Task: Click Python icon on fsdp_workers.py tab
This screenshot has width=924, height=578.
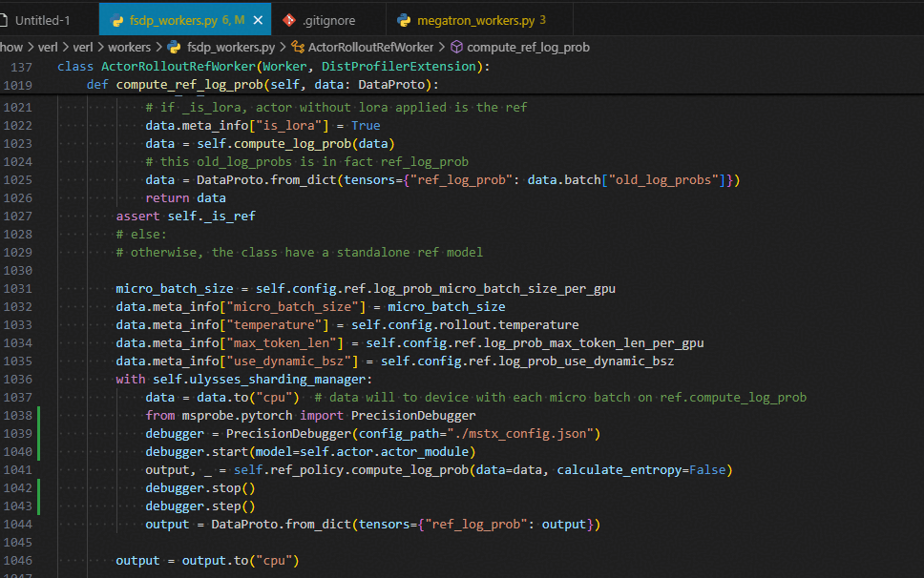Action: (117, 21)
